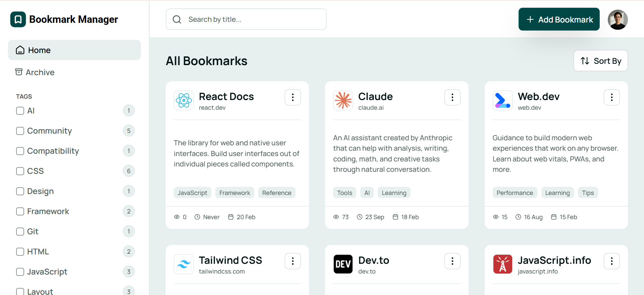Open the Tailwind CSS card options menu

click(x=293, y=261)
